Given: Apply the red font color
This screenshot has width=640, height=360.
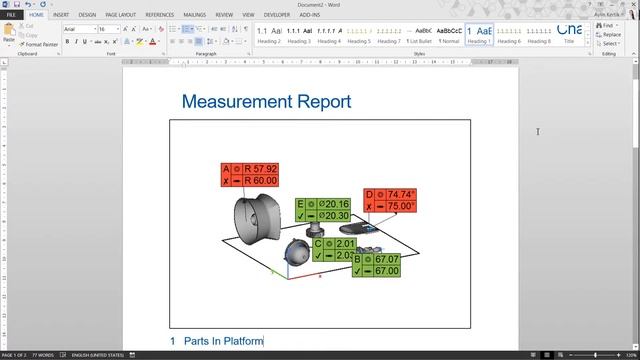Looking at the screenshot, I should (153, 42).
